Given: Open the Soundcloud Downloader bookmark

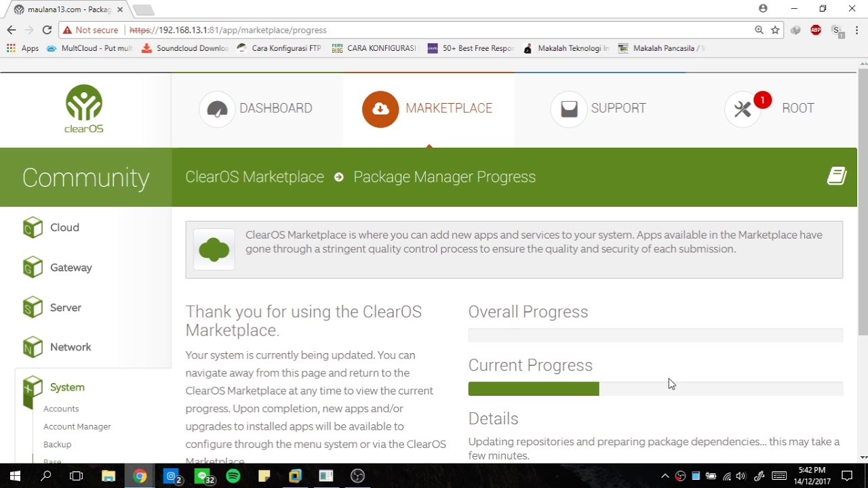Looking at the screenshot, I should pyautogui.click(x=185, y=48).
